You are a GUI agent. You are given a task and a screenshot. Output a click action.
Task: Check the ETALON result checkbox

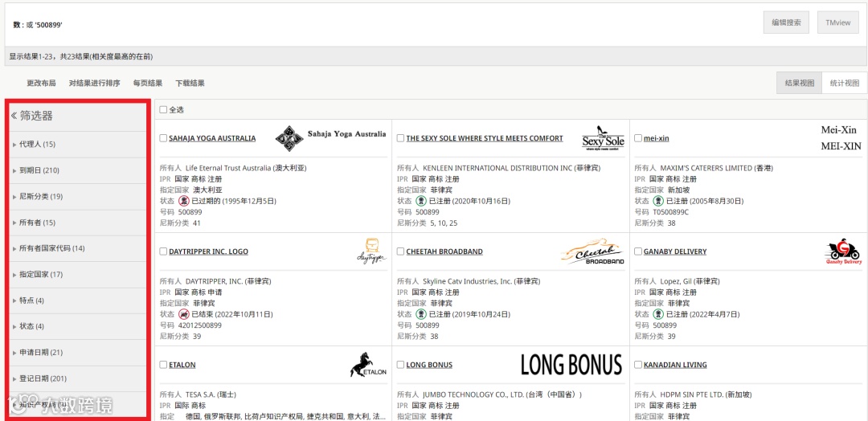coord(163,365)
